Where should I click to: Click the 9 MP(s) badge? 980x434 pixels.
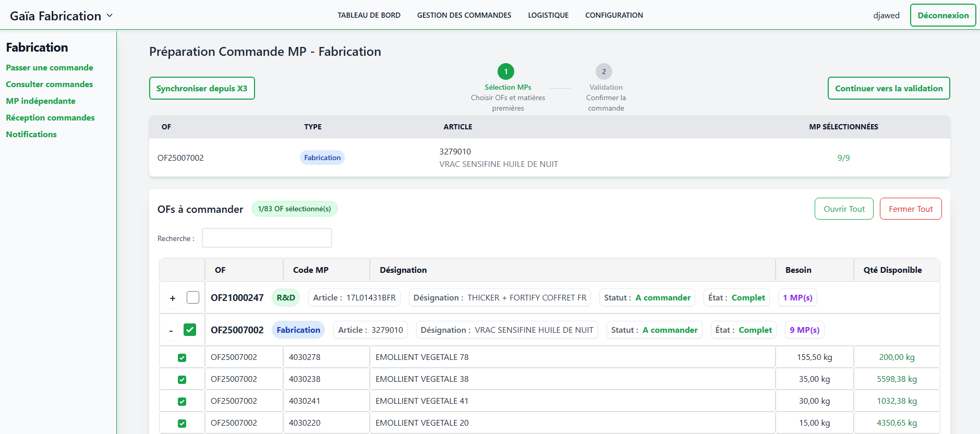(x=804, y=330)
